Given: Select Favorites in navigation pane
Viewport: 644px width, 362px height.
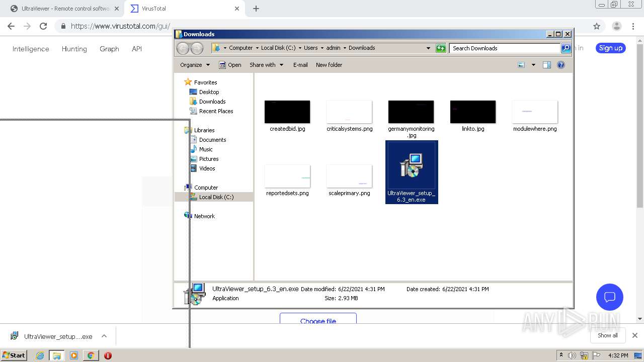Looking at the screenshot, I should 205,82.
